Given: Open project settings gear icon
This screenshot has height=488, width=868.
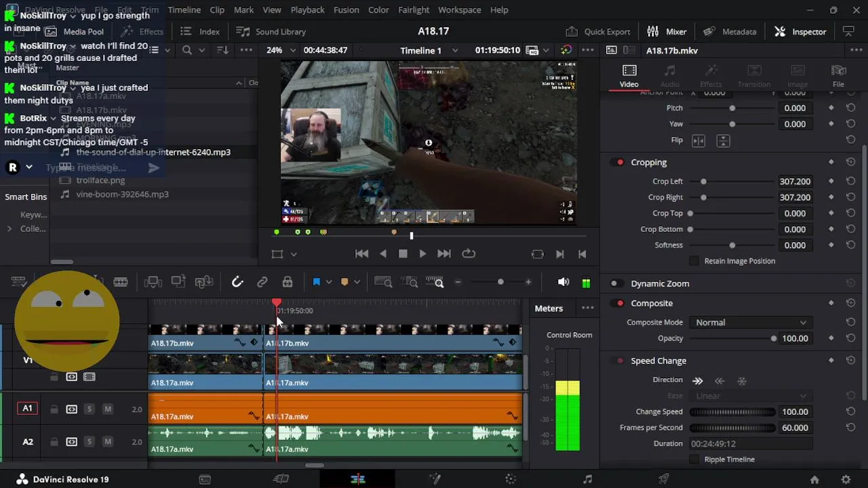Looking at the screenshot, I should [x=846, y=479].
